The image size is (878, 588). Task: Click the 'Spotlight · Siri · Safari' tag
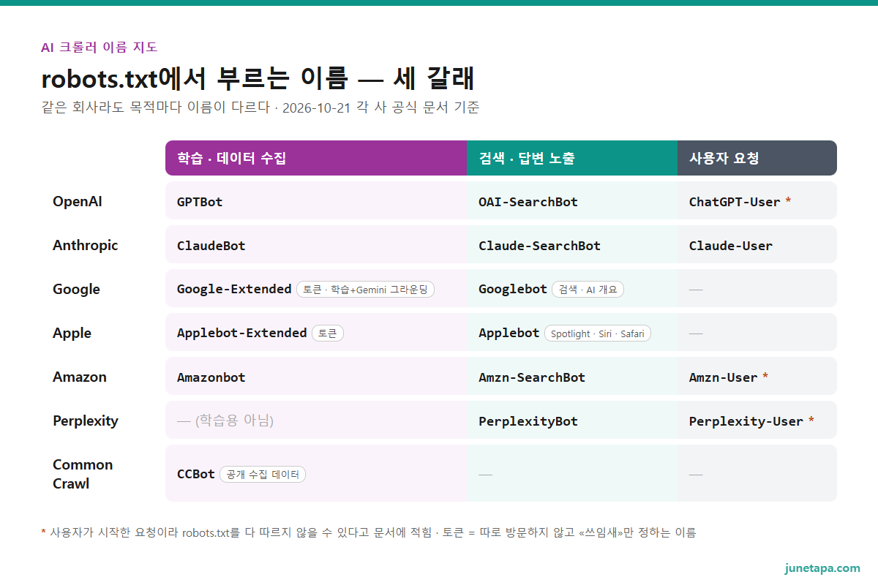pos(598,333)
